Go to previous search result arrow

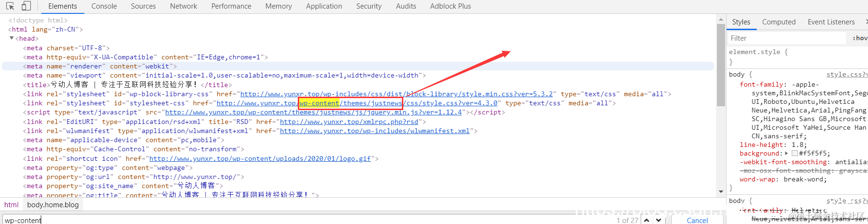[646, 220]
